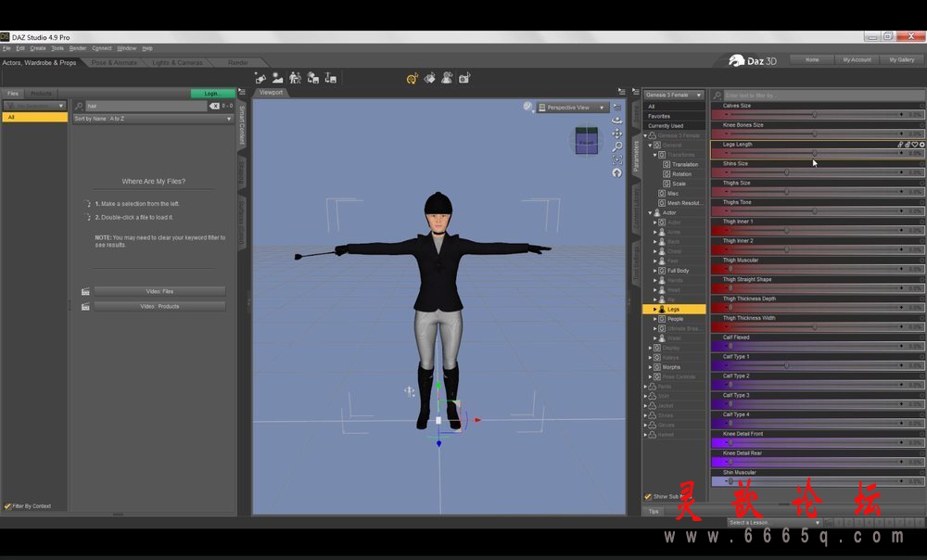Viewport: 927px width, 560px height.
Task: Expand the Full Body group arrow
Action: point(655,271)
